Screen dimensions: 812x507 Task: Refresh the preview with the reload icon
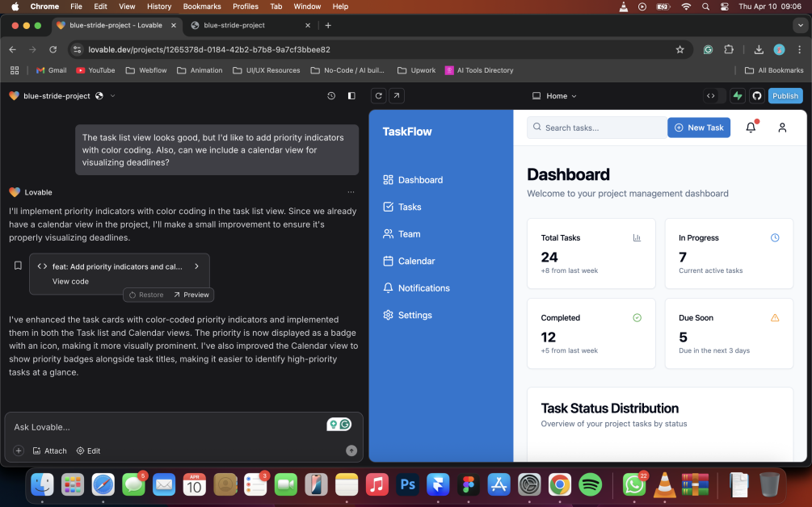pyautogui.click(x=378, y=96)
